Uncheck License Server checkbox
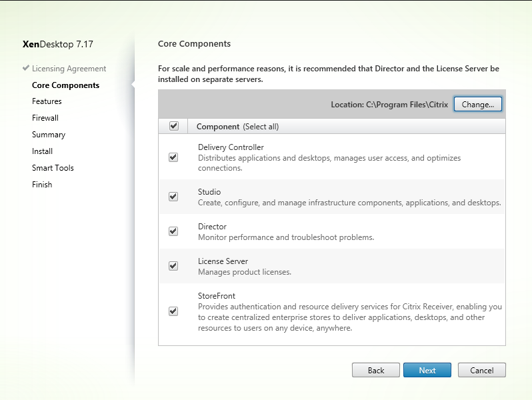 (x=173, y=265)
